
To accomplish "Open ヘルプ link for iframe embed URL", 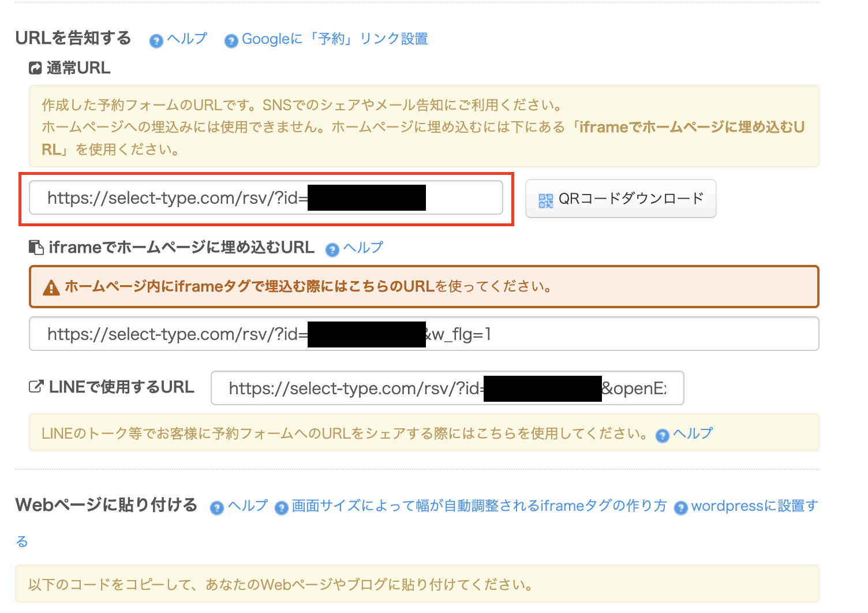I will (363, 248).
